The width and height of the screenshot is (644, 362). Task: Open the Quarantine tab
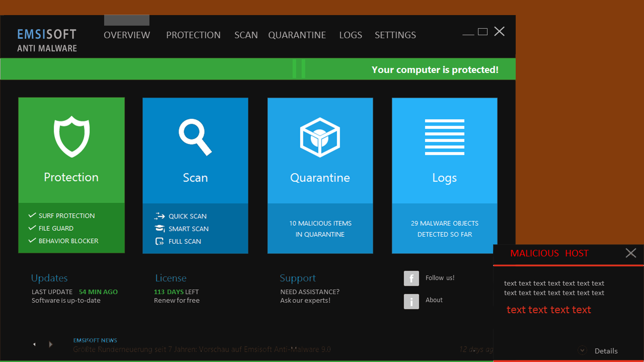click(x=297, y=35)
